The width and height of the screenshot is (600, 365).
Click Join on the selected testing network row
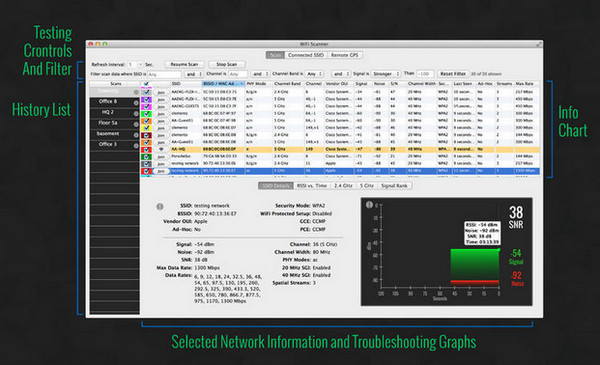(x=161, y=171)
